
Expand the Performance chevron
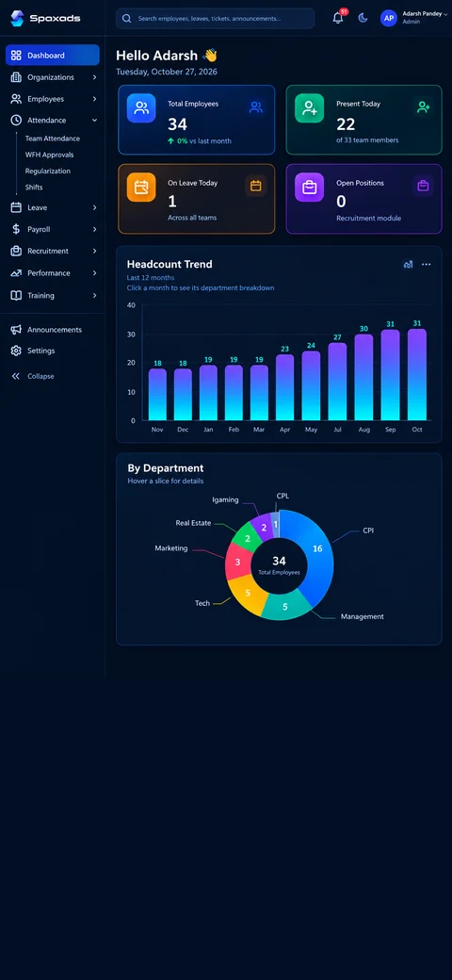point(94,273)
